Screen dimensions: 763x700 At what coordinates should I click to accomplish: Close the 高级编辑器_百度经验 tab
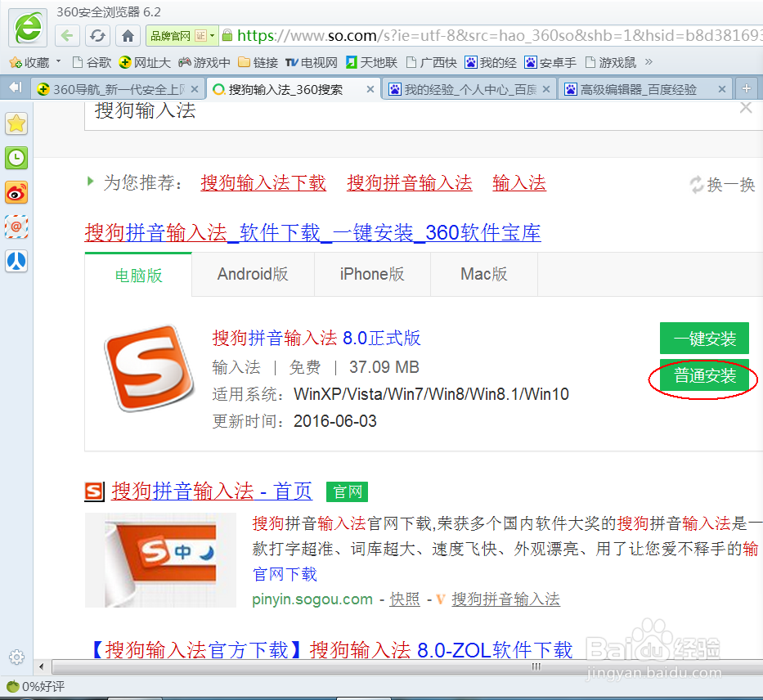(722, 89)
